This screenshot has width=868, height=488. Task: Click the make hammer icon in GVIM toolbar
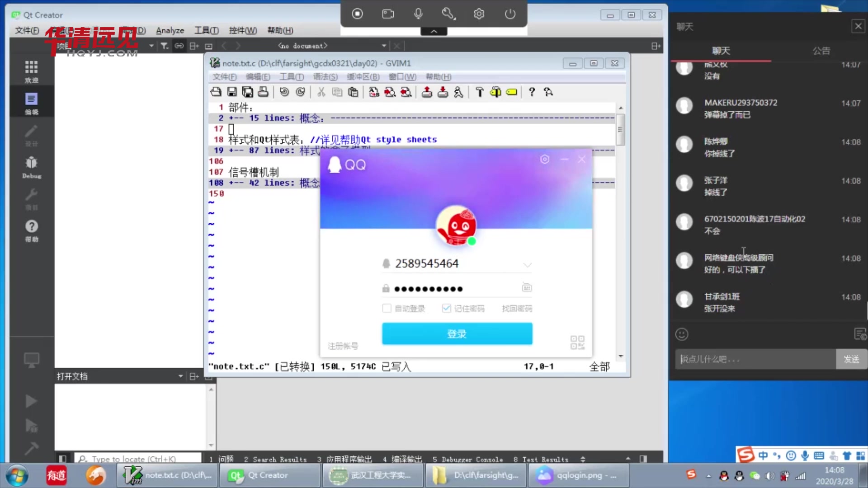click(480, 92)
